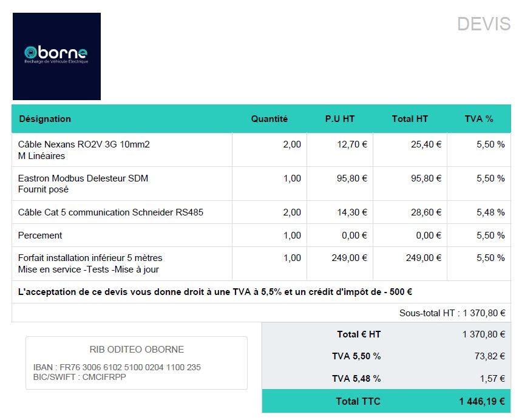
Task: Click 'Forfait installation inférieur 5 mètres'
Action: [90, 258]
